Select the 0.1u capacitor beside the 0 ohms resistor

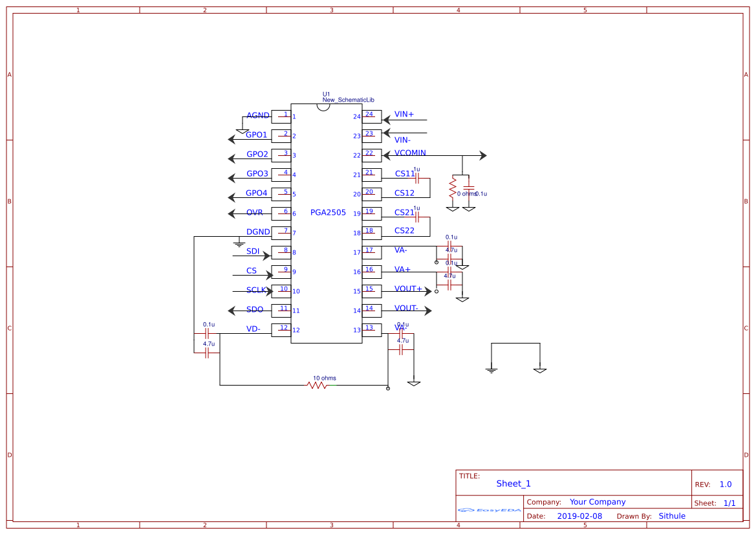click(x=468, y=189)
